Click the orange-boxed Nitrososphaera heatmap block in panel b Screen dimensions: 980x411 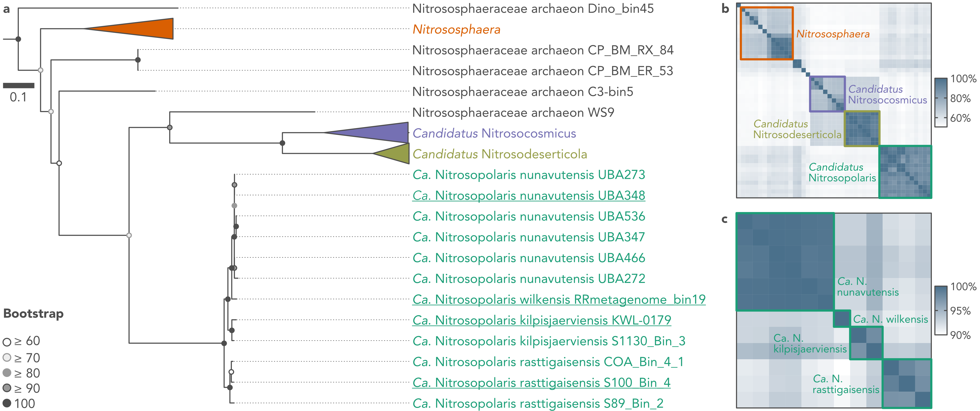(767, 33)
